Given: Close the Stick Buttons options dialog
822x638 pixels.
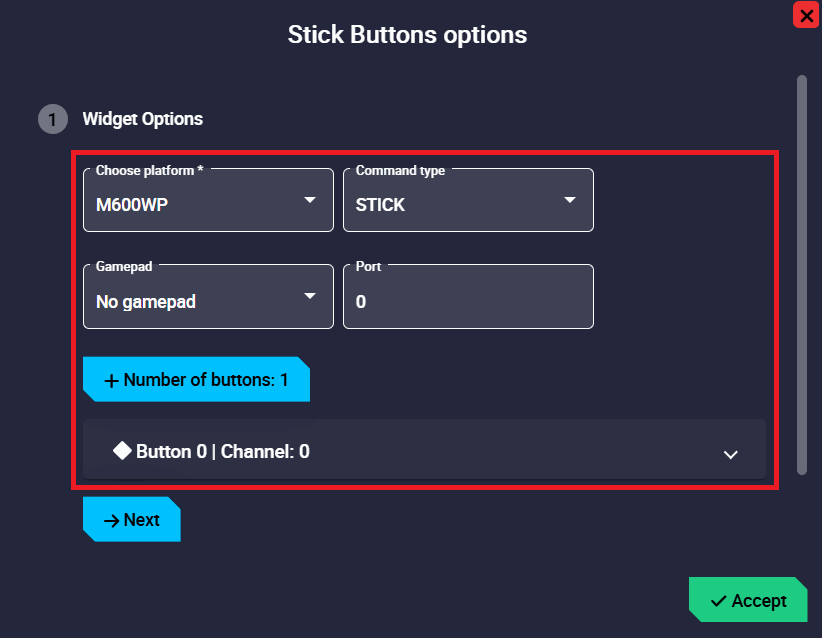Looking at the screenshot, I should point(806,15).
